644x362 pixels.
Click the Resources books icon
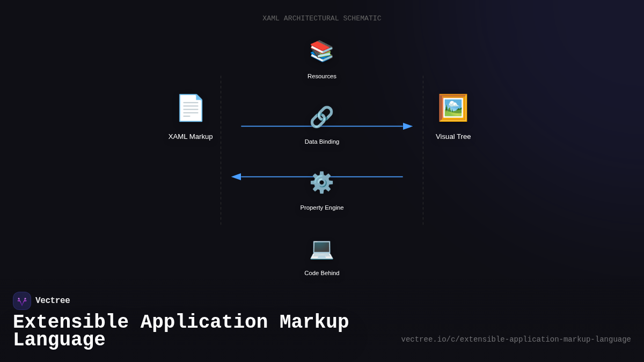click(x=322, y=51)
